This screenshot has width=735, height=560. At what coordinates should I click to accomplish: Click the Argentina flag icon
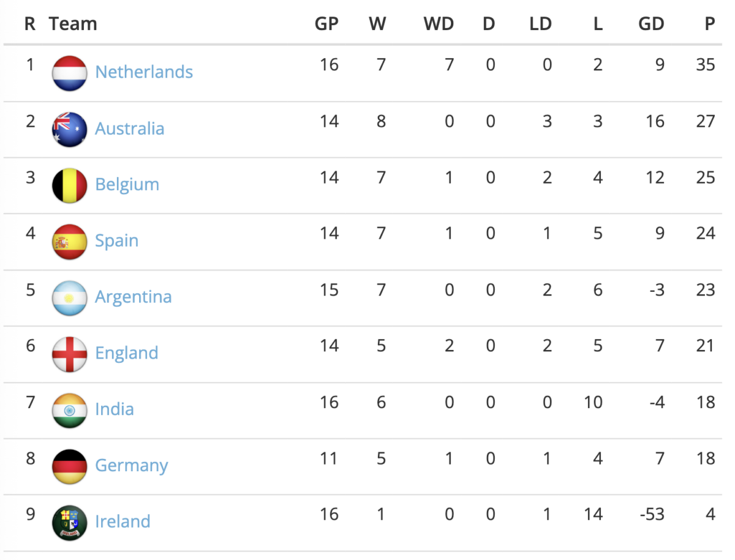tap(69, 298)
